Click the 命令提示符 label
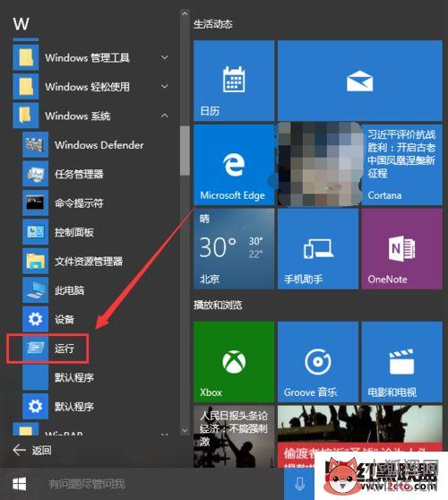448x500 pixels. tap(79, 203)
